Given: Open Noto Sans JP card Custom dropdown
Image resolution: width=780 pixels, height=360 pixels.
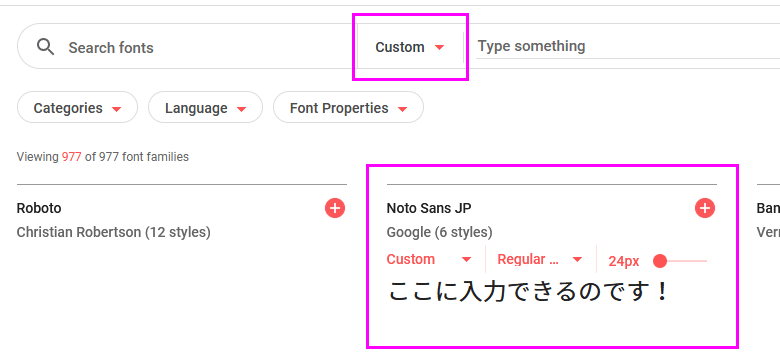Looking at the screenshot, I should (429, 259).
